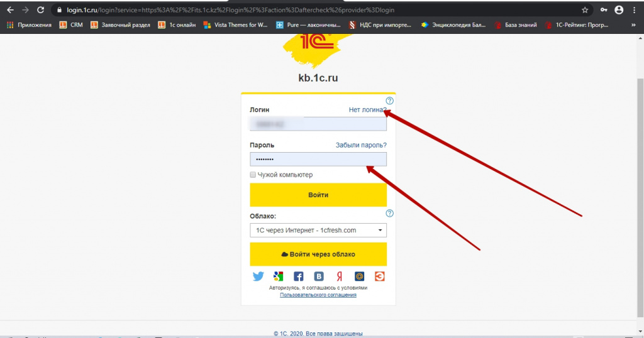The image size is (644, 338).
Task: Go back using browser back arrow
Action: point(10,10)
